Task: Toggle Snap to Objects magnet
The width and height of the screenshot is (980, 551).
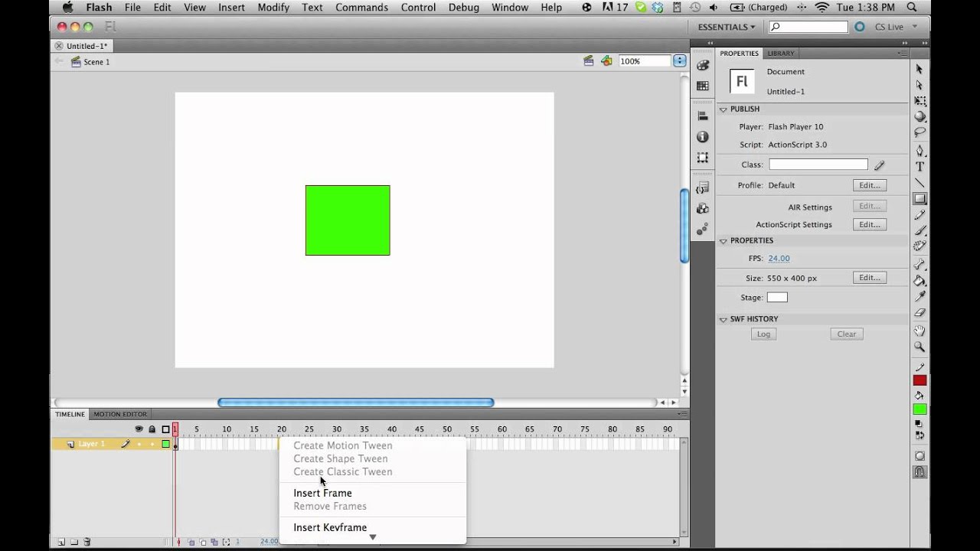Action: pyautogui.click(x=920, y=472)
